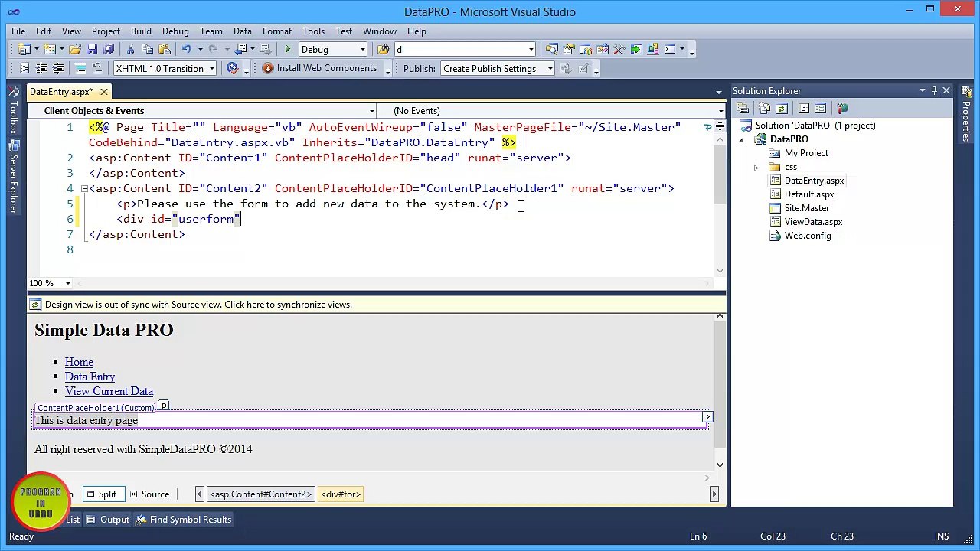The width and height of the screenshot is (980, 551).
Task: Open the ContentPlaceHolder1 smart tag arrow
Action: point(707,417)
